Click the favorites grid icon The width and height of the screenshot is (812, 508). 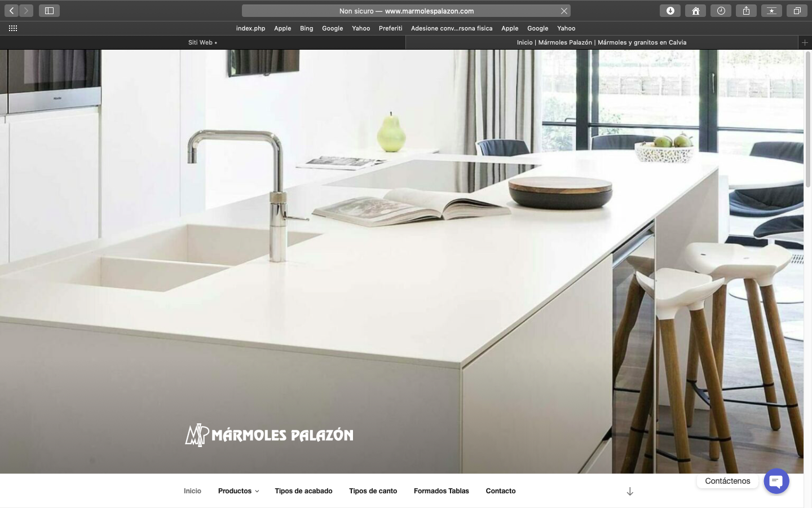(x=13, y=28)
